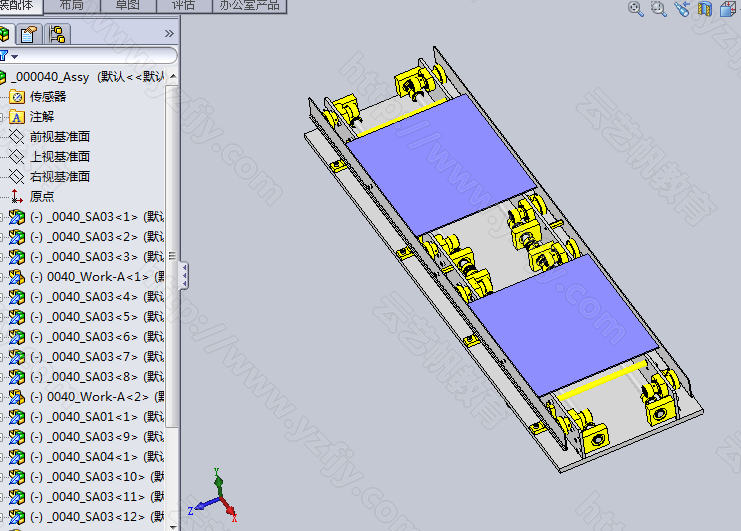Select the 右视基准面 label
The width and height of the screenshot is (741, 531).
60,176
